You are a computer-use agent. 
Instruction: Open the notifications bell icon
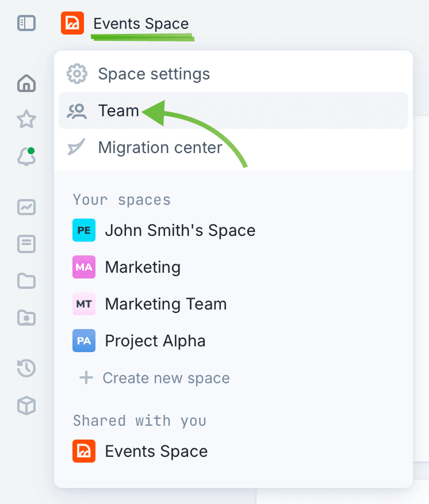[26, 156]
